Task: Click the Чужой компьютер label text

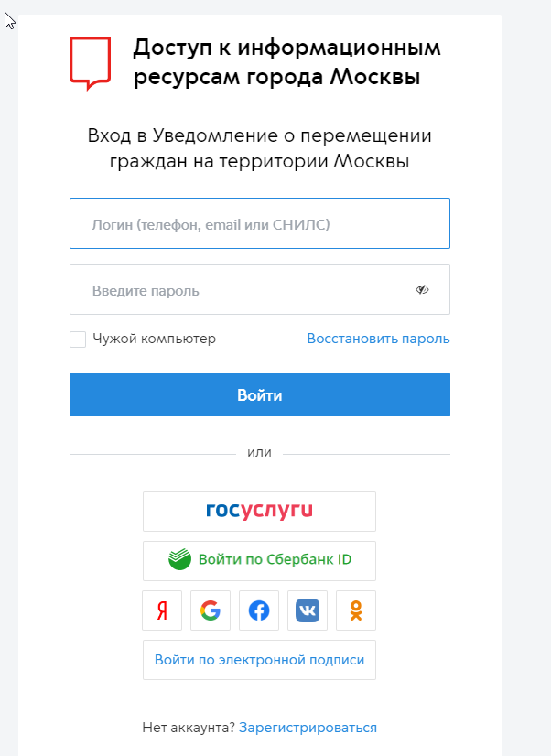Action: [155, 339]
